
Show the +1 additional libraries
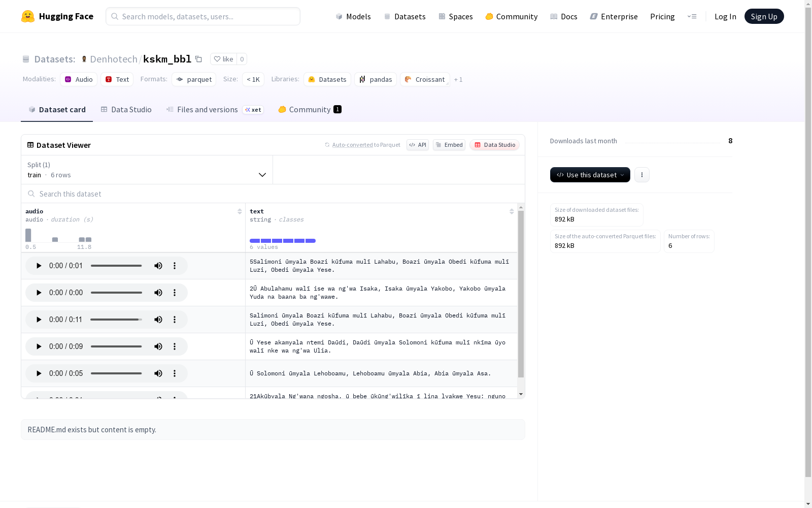coord(458,80)
